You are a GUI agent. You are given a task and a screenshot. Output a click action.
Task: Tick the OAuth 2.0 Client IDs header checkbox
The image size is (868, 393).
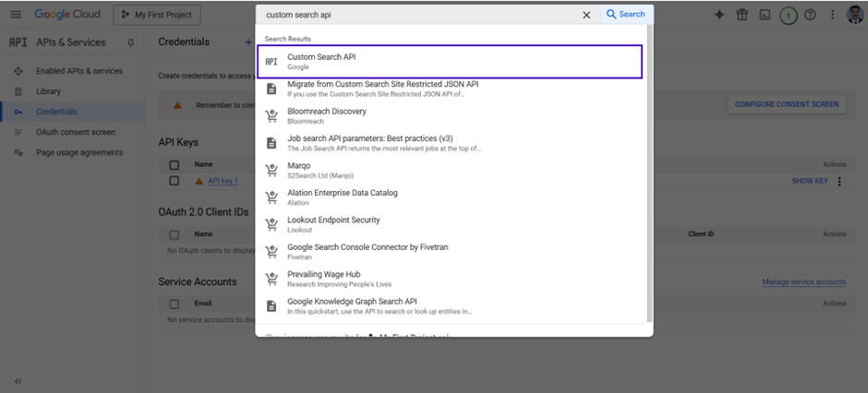click(175, 234)
